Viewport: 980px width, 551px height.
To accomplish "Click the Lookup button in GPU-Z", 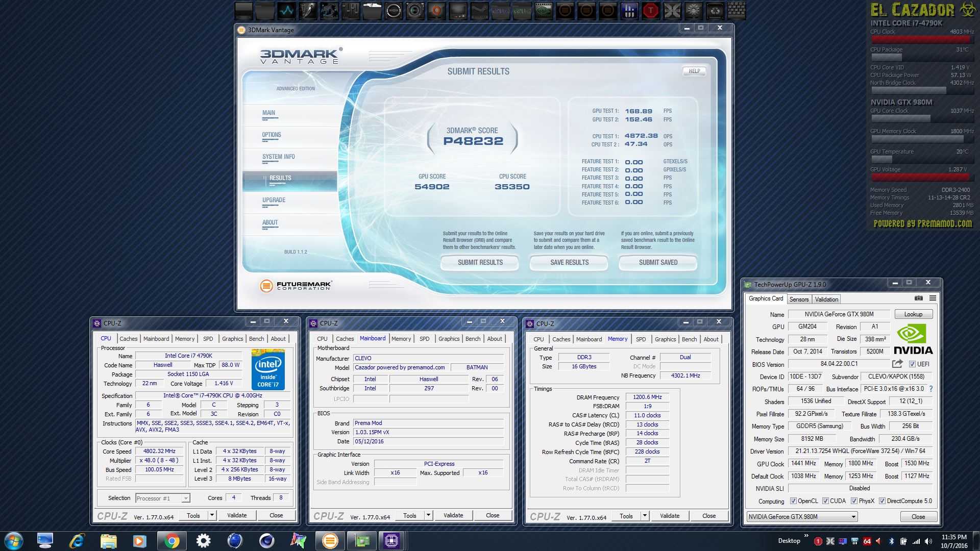I will pyautogui.click(x=913, y=314).
